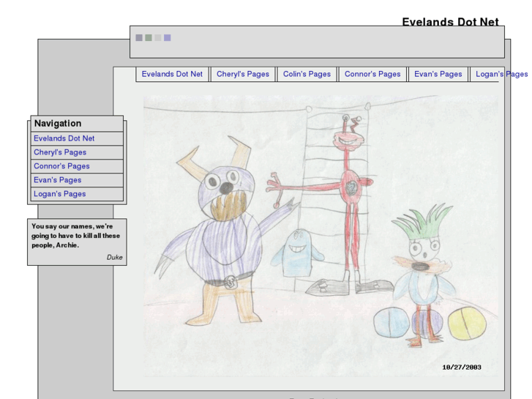Open the Connor's Pages top tab

tap(372, 74)
